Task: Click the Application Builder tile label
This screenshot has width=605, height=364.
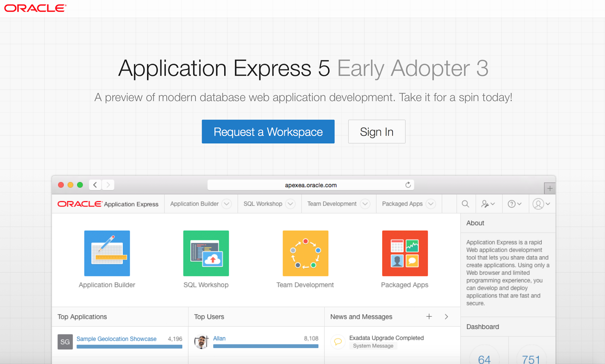Action: 107,285
